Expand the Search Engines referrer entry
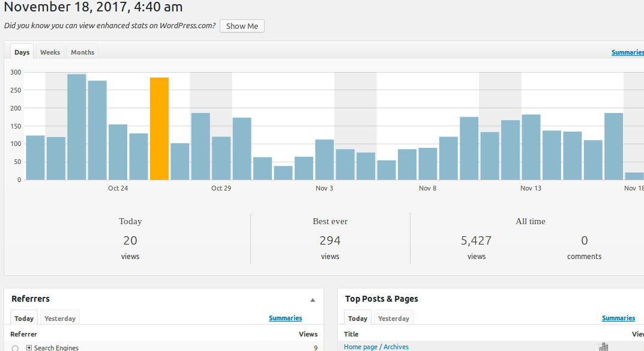 28,347
